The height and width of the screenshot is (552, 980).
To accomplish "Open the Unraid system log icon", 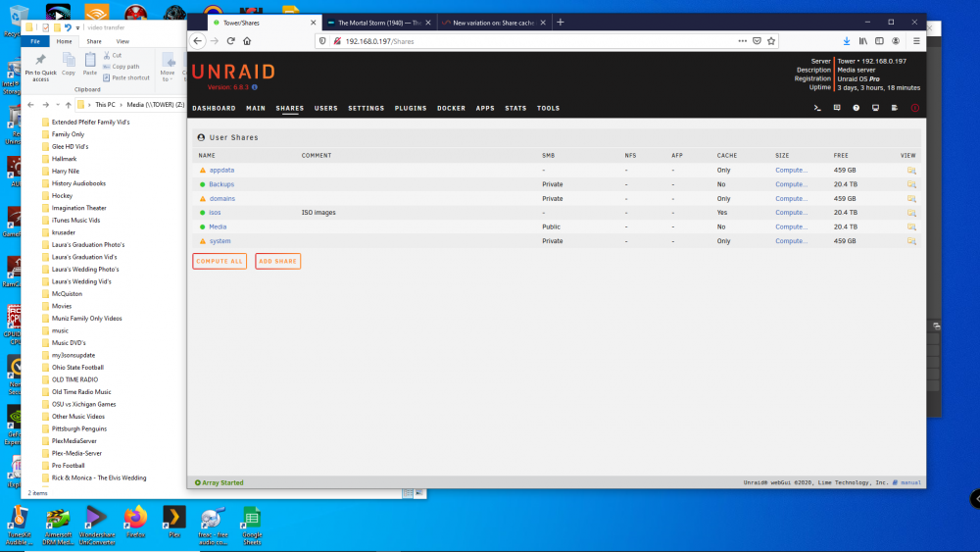I will pos(895,108).
